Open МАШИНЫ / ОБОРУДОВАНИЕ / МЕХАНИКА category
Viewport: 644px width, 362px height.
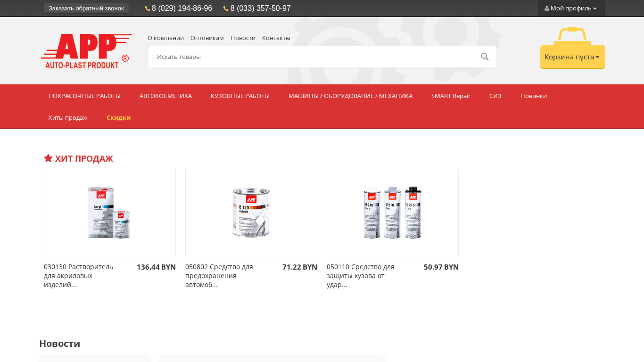(x=350, y=96)
